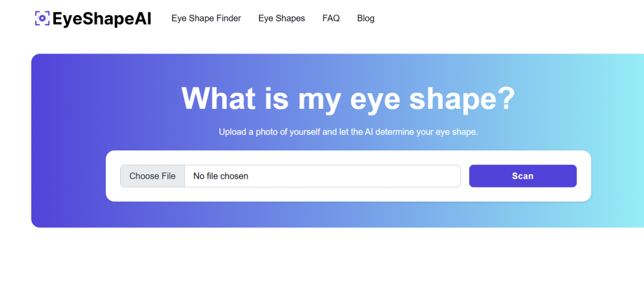
Task: Click the white upload card's left padding
Action: point(113,176)
